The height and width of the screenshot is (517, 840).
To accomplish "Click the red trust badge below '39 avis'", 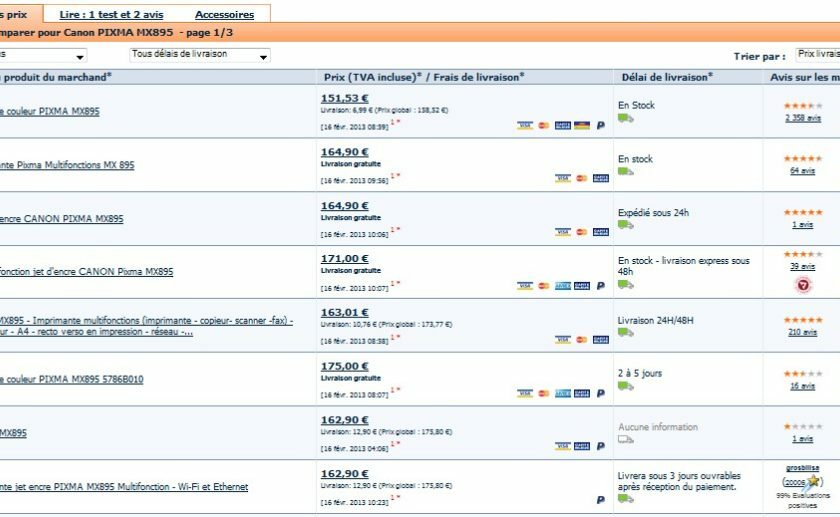I will point(802,285).
